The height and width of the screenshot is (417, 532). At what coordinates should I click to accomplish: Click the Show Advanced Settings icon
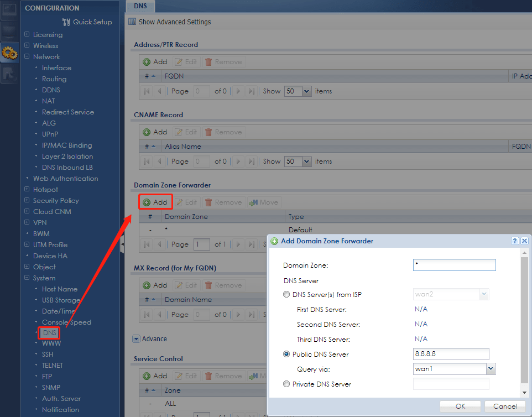coord(132,22)
